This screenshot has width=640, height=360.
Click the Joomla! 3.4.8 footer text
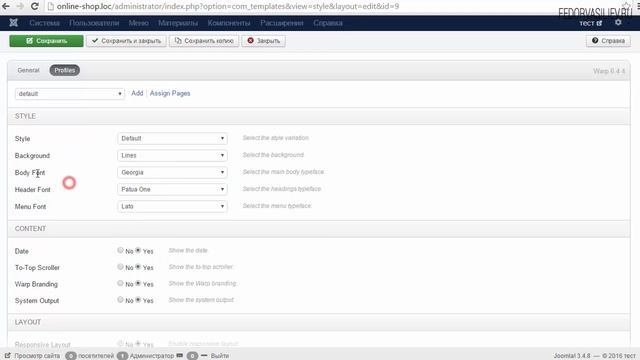click(x=572, y=356)
